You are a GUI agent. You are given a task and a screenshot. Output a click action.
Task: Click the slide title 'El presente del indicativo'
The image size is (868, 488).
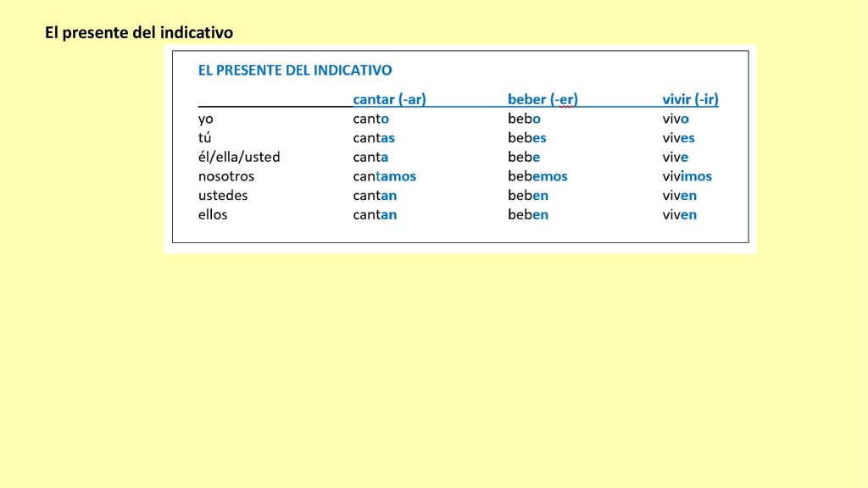tap(139, 33)
